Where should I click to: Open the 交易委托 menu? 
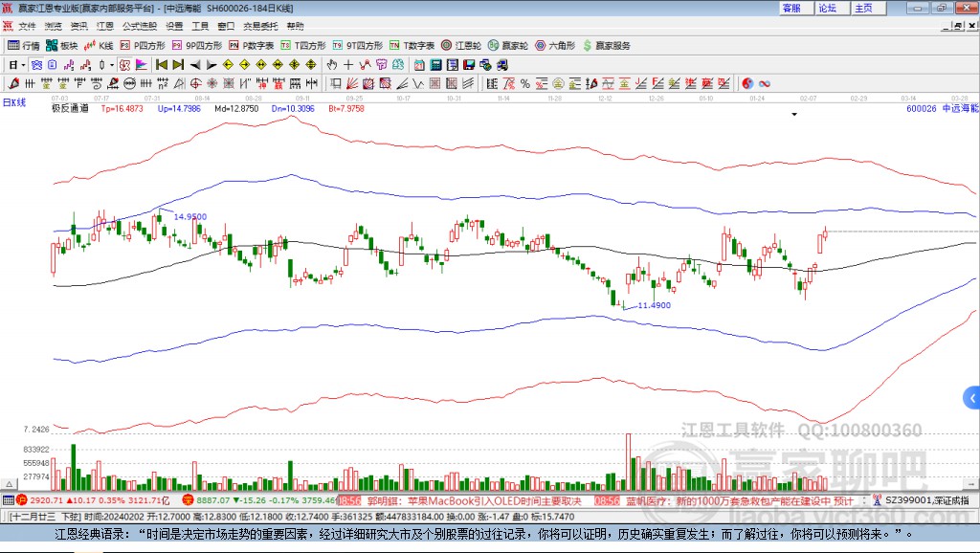(260, 26)
